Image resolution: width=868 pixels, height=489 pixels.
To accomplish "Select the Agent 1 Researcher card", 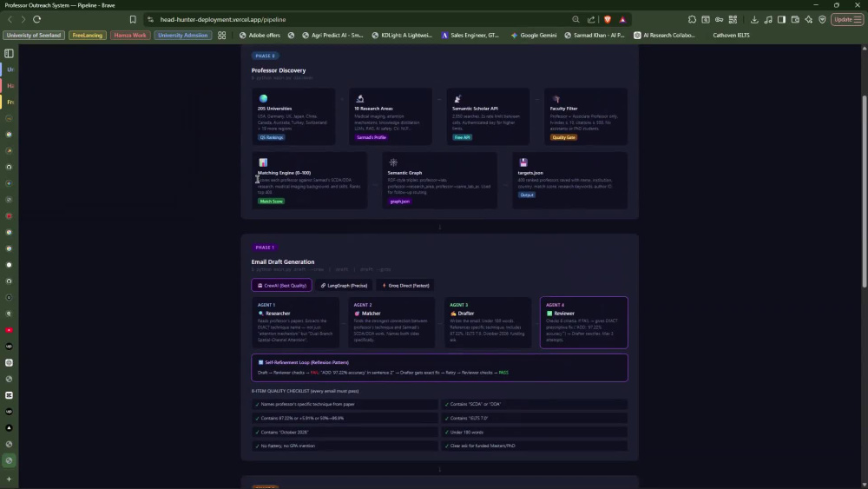I will 295,322.
